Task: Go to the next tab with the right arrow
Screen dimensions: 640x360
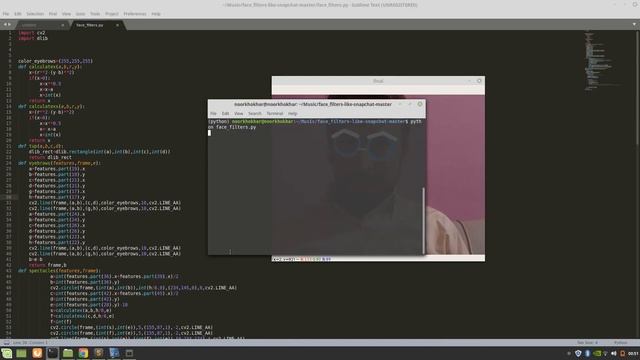Action: point(9,24)
